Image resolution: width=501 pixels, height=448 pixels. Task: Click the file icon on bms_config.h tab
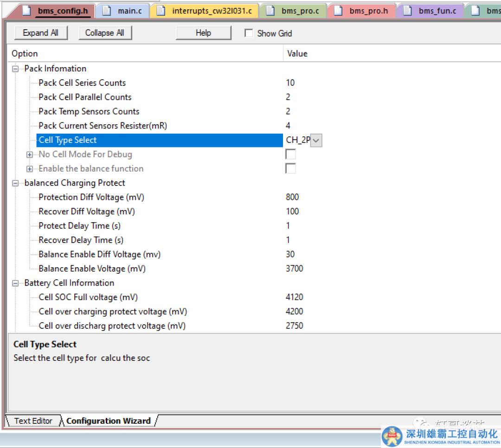pyautogui.click(x=26, y=10)
